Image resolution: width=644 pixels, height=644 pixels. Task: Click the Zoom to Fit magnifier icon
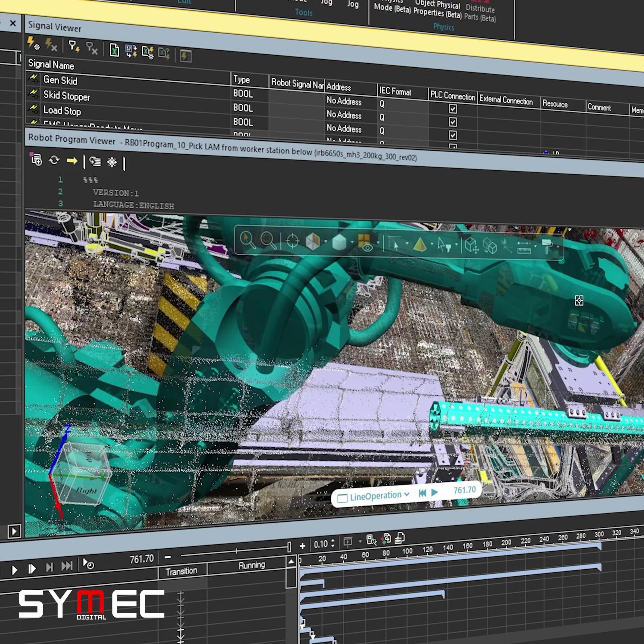point(268,240)
